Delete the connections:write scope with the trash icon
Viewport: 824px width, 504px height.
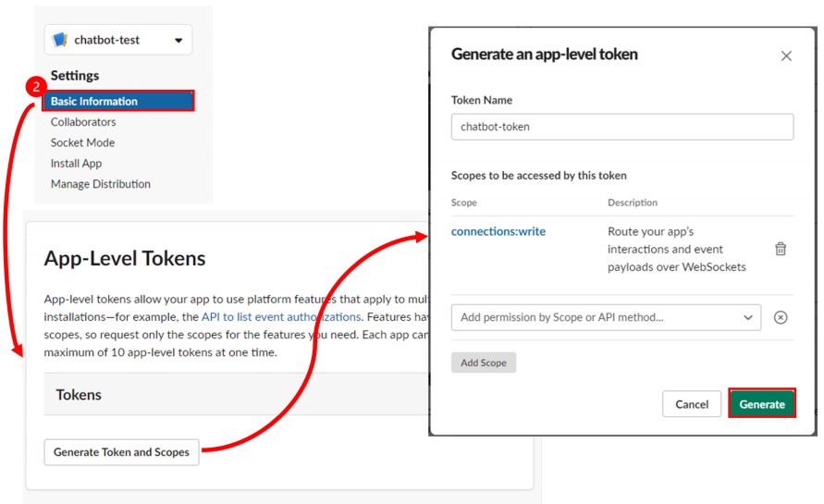pos(781,249)
